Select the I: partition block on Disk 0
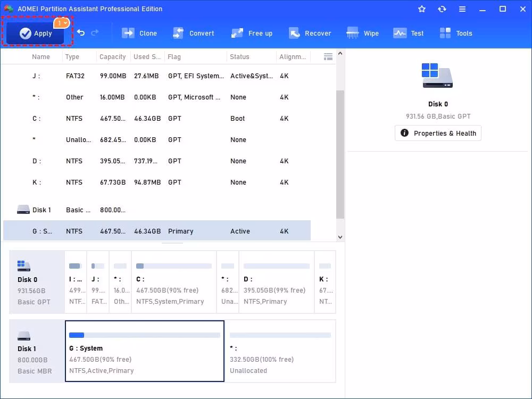 pos(76,282)
